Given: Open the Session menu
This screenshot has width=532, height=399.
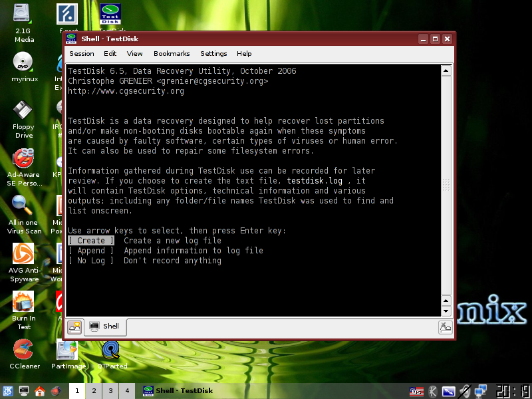Looking at the screenshot, I should click(81, 54).
